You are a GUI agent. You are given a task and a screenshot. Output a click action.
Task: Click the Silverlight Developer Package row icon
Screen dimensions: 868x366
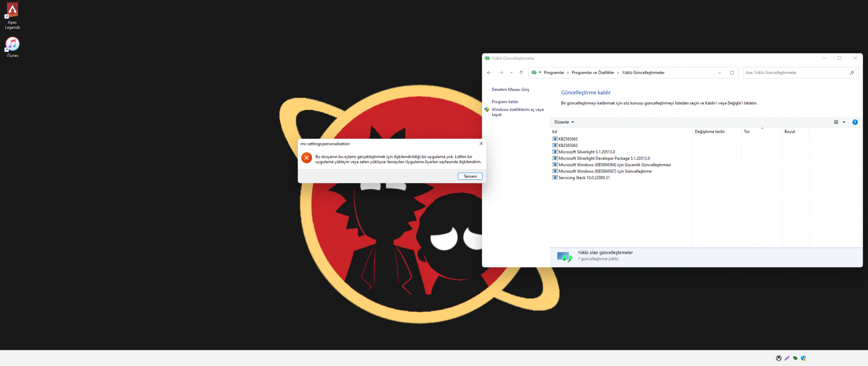(x=555, y=158)
